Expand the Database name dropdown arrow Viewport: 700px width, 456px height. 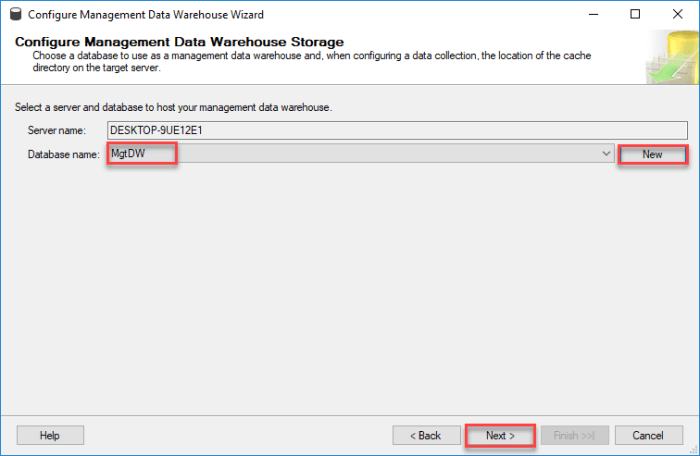pyautogui.click(x=606, y=154)
